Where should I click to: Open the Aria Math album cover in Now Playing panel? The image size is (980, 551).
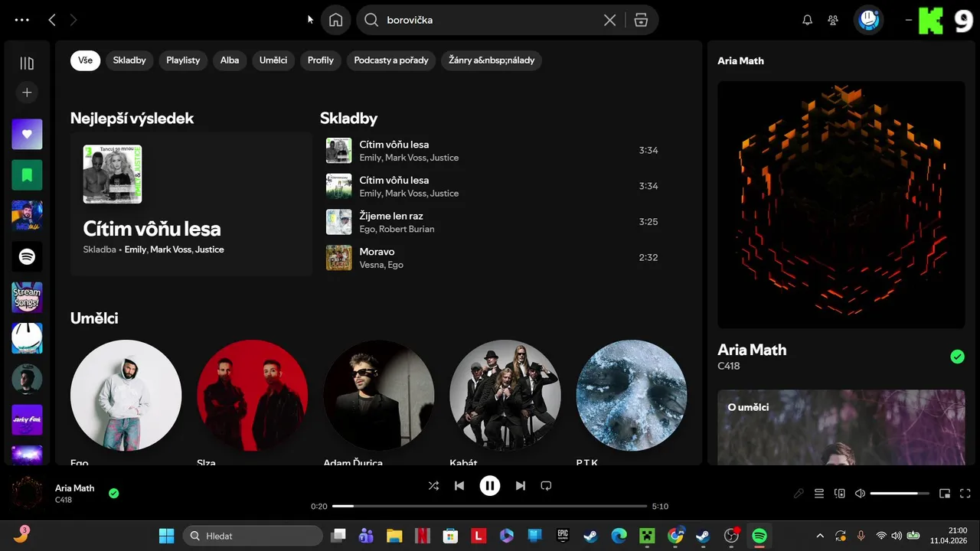(841, 205)
